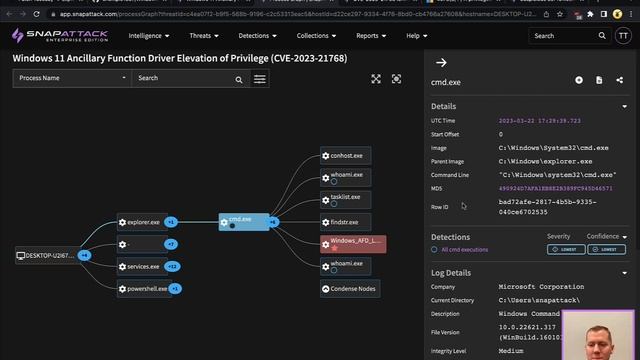
Task: Click the MD5 hash value link
Action: tap(555, 189)
